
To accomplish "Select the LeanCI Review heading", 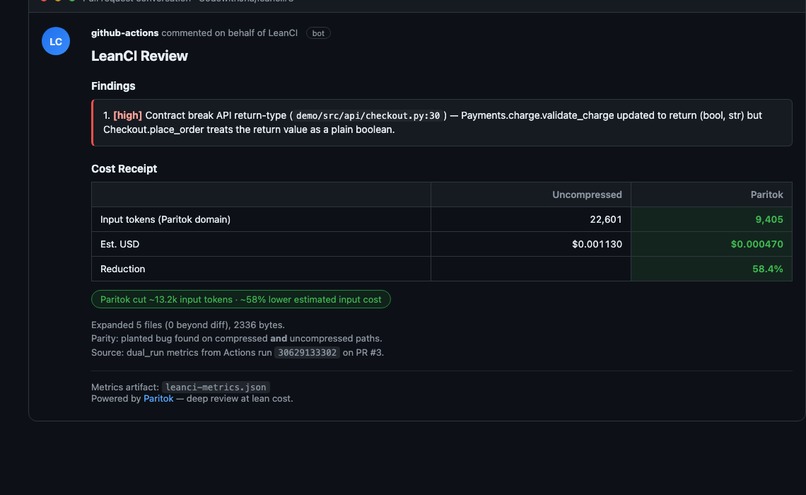I will (139, 56).
